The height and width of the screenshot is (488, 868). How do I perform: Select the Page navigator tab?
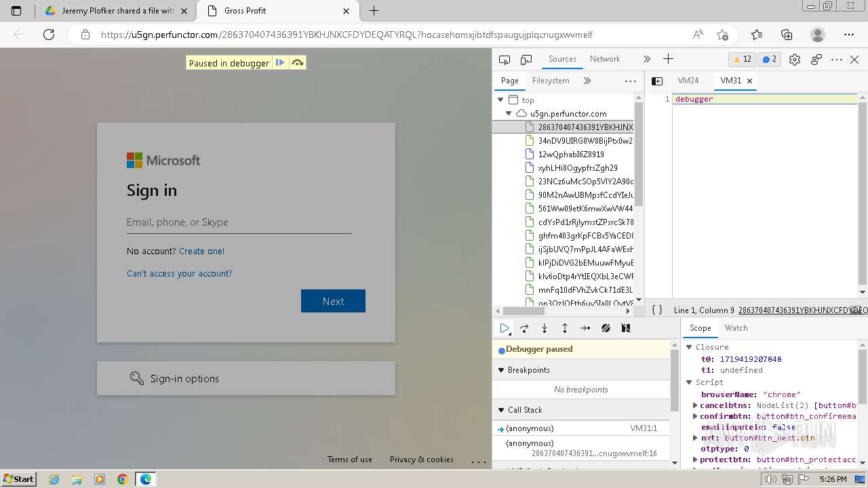click(510, 81)
